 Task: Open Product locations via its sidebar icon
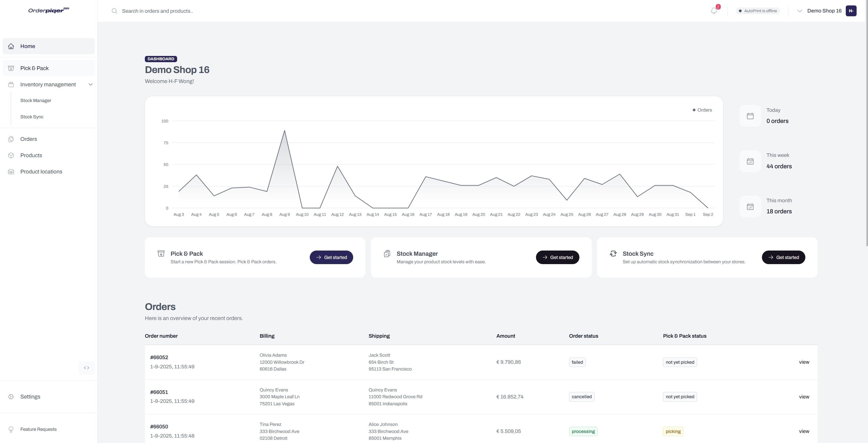(x=11, y=172)
